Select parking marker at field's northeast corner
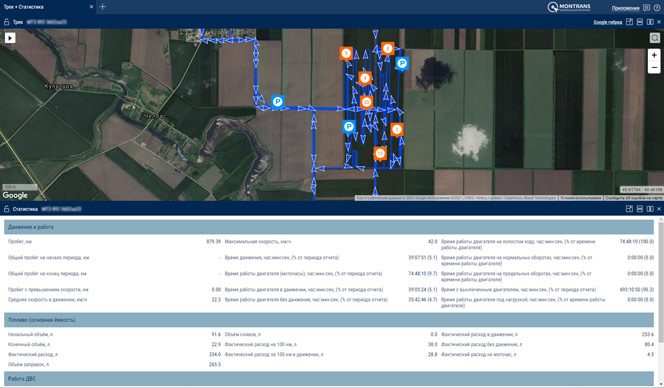 click(x=402, y=64)
